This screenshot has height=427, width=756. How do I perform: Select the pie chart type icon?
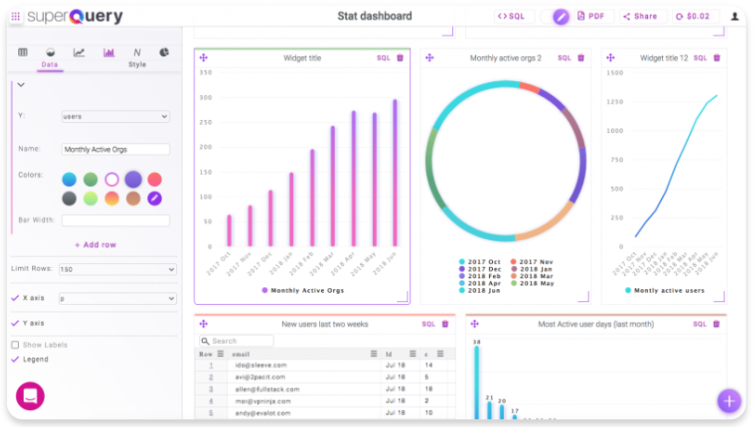(164, 53)
